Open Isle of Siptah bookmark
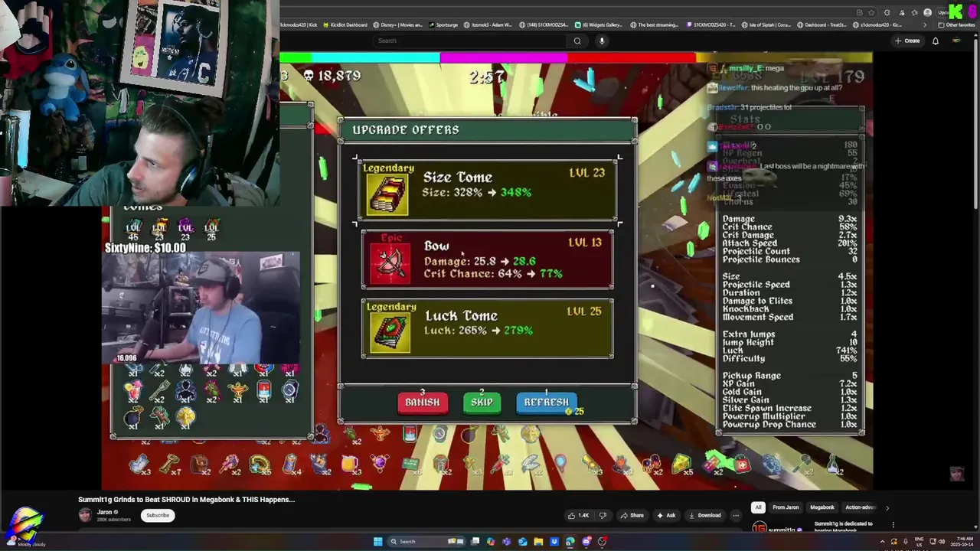This screenshot has width=980, height=551. pos(767,24)
